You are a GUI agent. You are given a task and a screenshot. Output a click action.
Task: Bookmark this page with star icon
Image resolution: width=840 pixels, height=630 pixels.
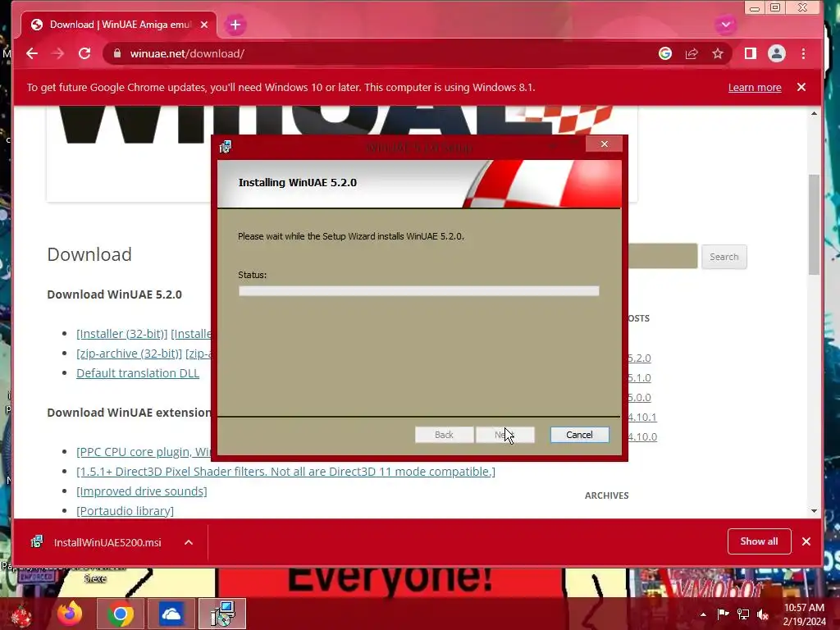click(x=718, y=53)
